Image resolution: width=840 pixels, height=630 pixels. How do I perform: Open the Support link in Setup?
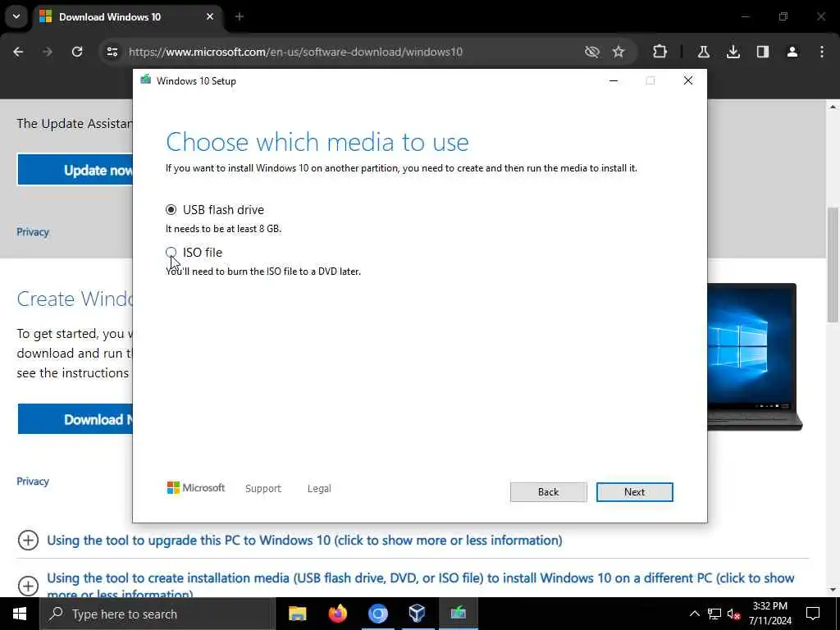pyautogui.click(x=263, y=489)
